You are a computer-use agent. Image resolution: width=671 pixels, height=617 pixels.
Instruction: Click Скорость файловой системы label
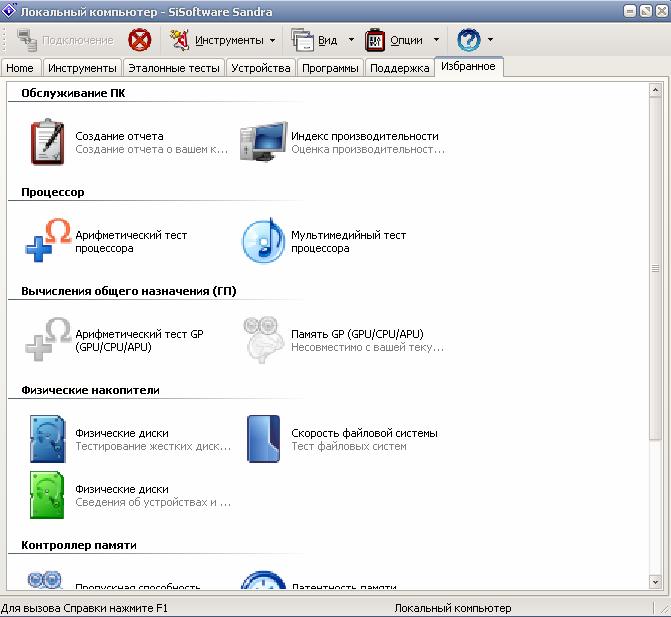point(364,433)
